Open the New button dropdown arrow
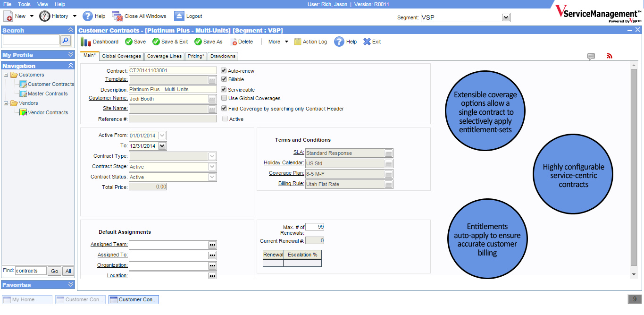644x315 pixels. click(32, 16)
